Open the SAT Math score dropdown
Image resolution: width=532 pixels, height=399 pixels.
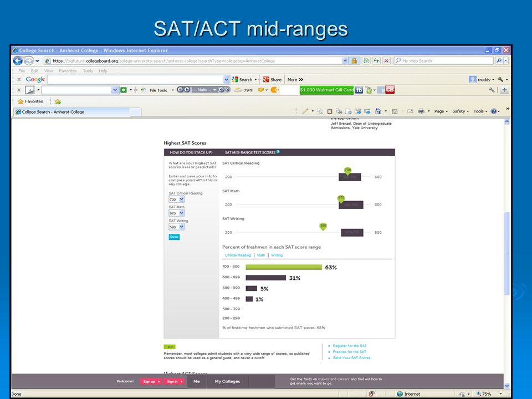[x=176, y=213]
